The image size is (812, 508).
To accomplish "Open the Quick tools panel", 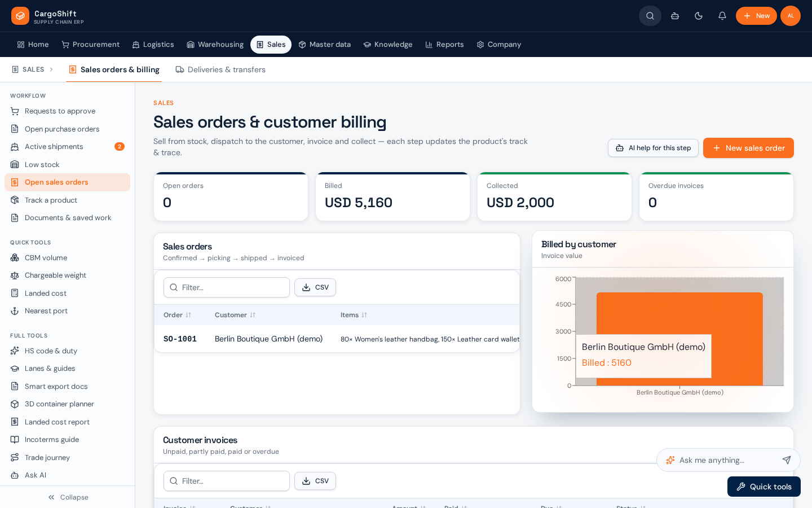I will tap(764, 487).
